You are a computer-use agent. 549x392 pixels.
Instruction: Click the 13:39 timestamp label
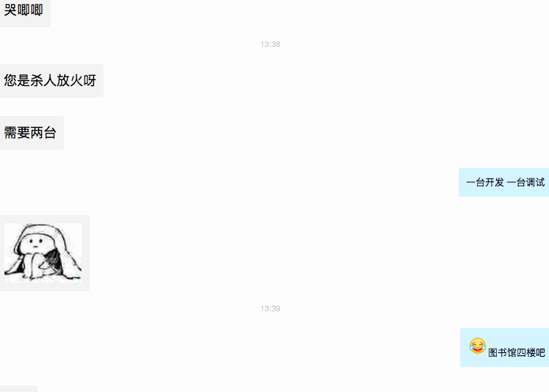(x=270, y=309)
